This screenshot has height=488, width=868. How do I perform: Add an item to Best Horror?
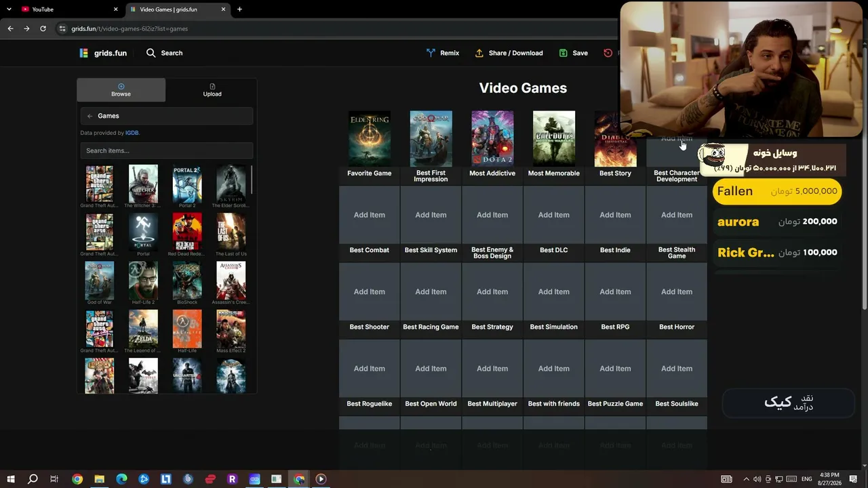[x=677, y=291]
